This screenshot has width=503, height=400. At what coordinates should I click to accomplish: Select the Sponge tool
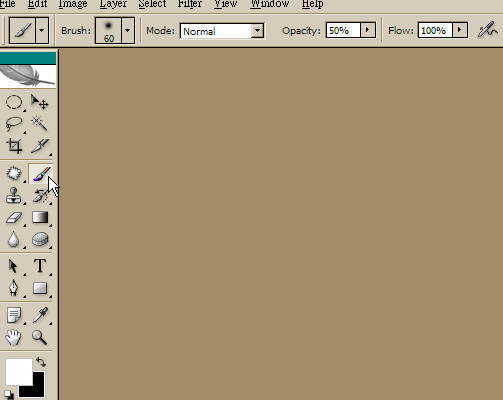coord(40,240)
